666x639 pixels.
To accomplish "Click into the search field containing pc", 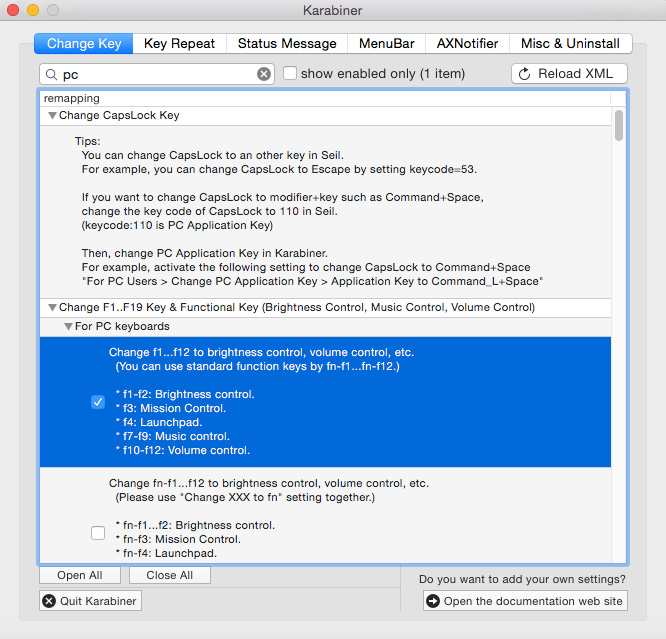I will point(157,74).
